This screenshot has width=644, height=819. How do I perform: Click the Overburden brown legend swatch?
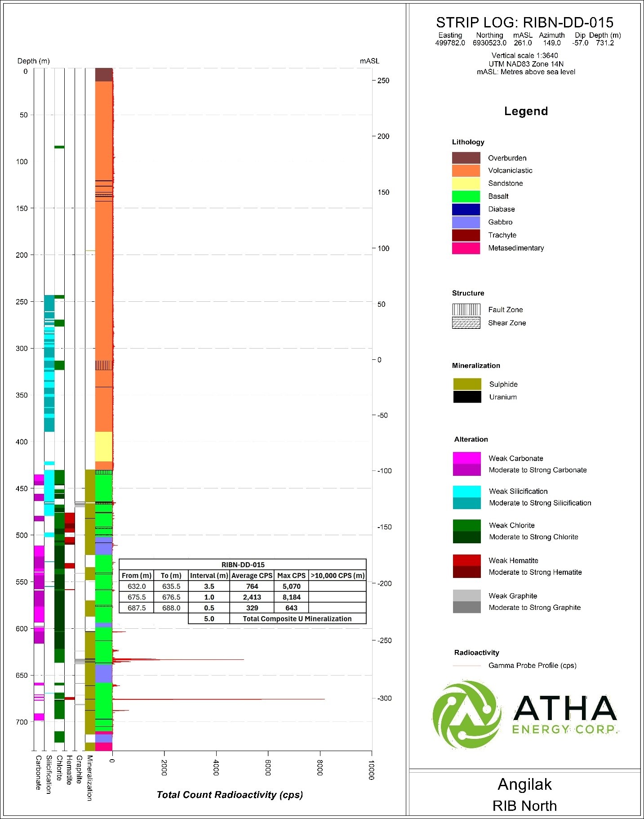point(466,158)
